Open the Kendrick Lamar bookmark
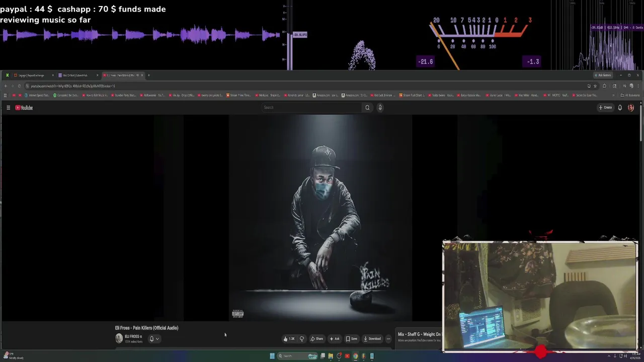 point(297,95)
